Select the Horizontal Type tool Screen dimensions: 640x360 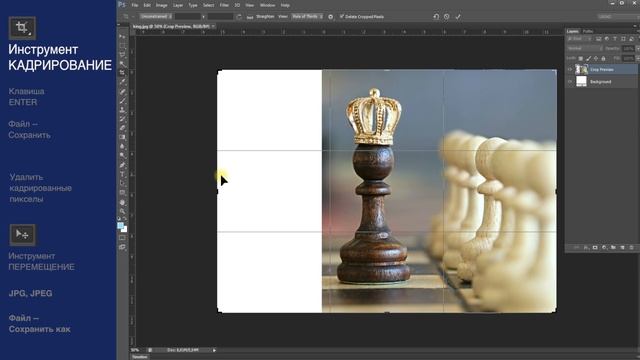coord(122,174)
